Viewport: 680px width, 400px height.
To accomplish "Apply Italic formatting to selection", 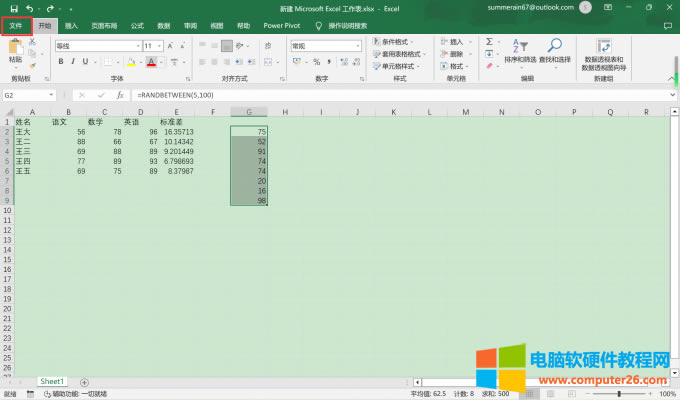I will (74, 61).
